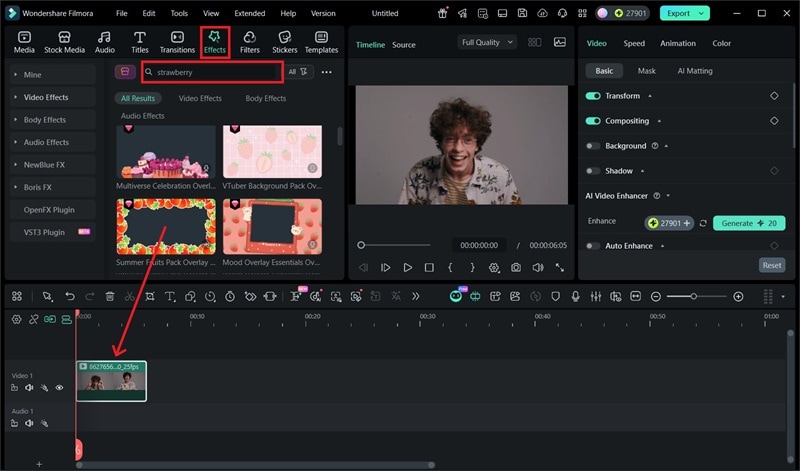Switch to the Animation tab
The width and height of the screenshot is (800, 471).
point(678,43)
